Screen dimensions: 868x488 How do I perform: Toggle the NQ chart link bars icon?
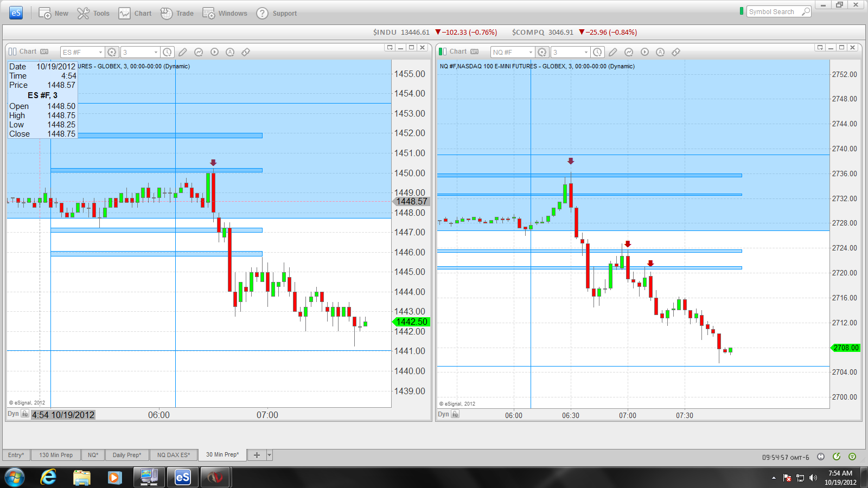443,52
